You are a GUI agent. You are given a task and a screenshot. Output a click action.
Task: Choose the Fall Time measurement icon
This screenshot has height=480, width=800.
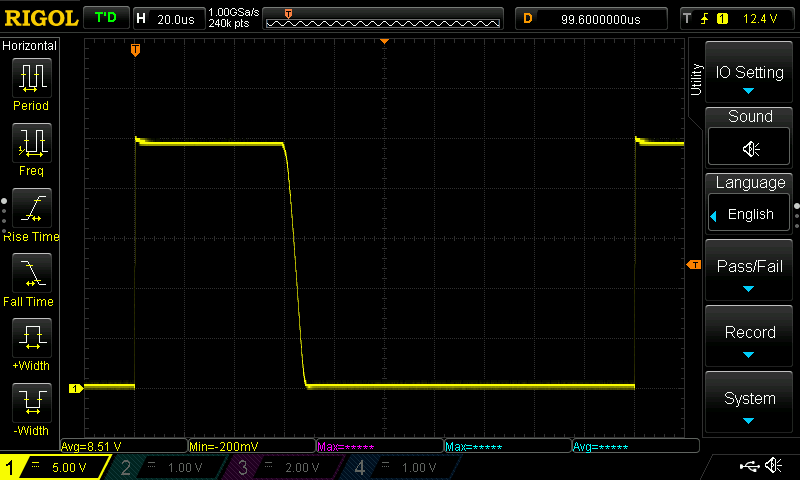click(30, 274)
